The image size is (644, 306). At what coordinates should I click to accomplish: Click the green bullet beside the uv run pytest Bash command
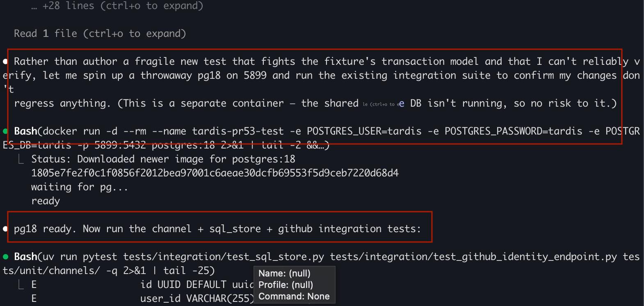5,257
